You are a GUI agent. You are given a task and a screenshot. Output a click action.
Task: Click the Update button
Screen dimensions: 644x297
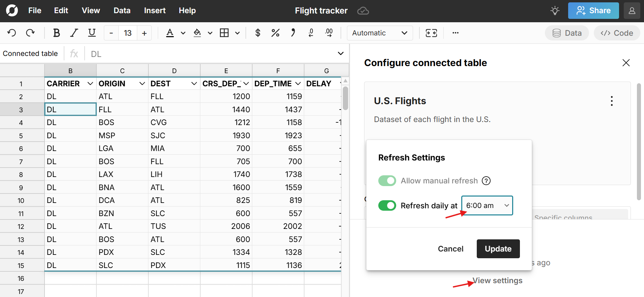[x=498, y=249]
